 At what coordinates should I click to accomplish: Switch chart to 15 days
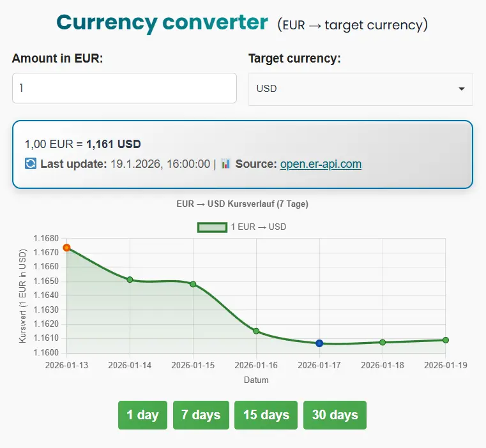click(x=266, y=415)
